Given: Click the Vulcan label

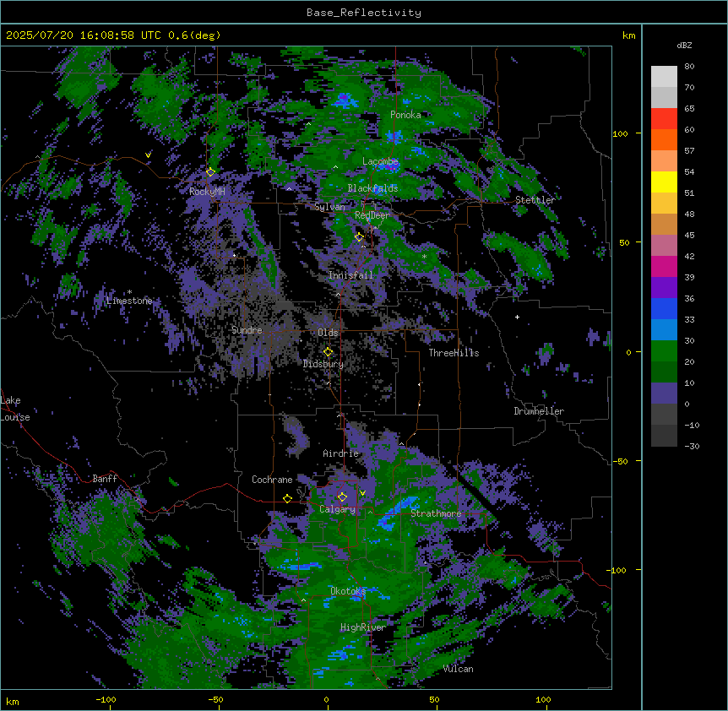Looking at the screenshot, I should pos(459,669).
